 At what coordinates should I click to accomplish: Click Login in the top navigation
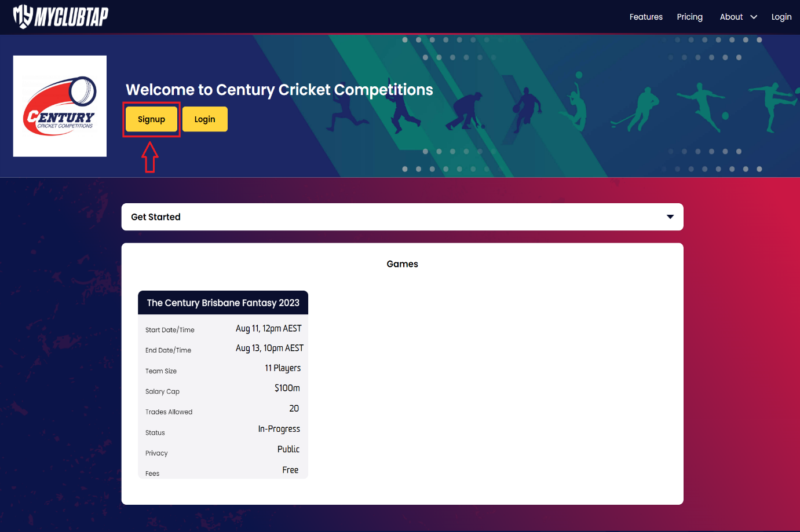(781, 17)
